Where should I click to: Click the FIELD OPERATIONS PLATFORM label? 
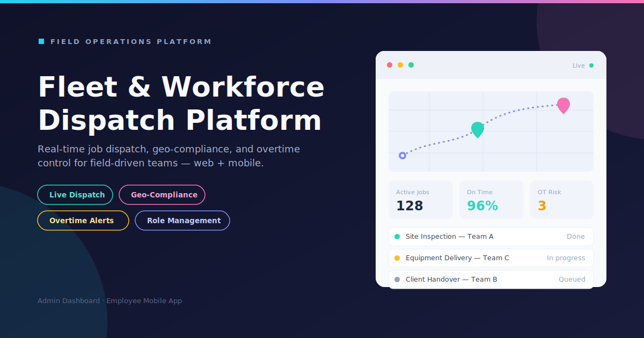pos(131,41)
